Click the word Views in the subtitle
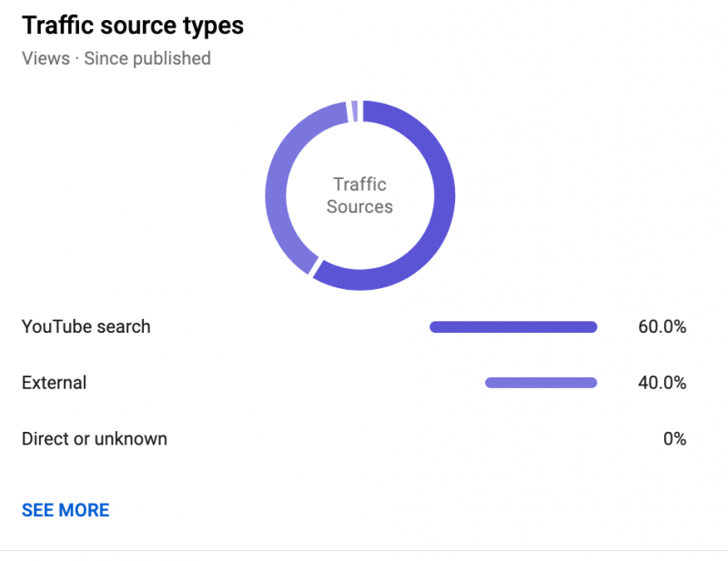Image resolution: width=728 pixels, height=561 pixels. [x=45, y=58]
